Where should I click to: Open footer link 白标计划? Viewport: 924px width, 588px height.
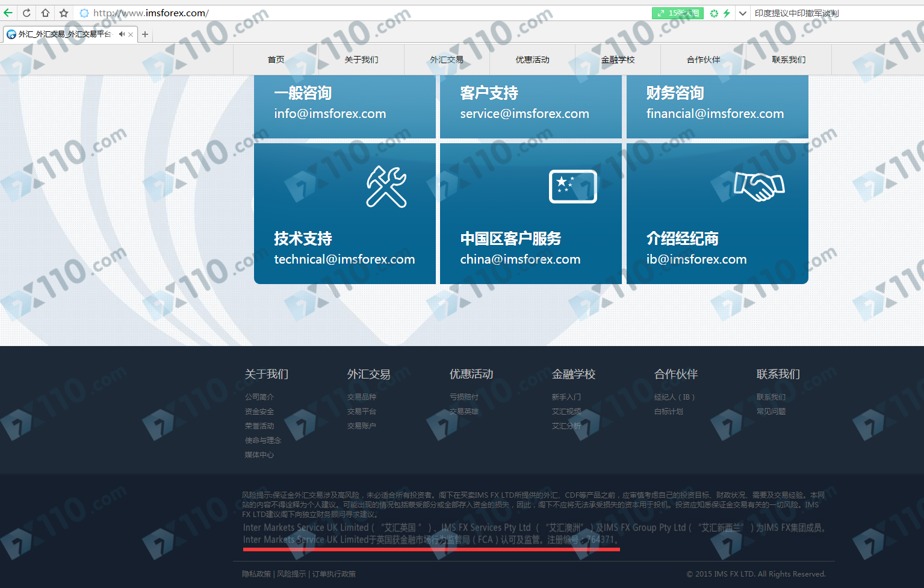[x=669, y=412]
